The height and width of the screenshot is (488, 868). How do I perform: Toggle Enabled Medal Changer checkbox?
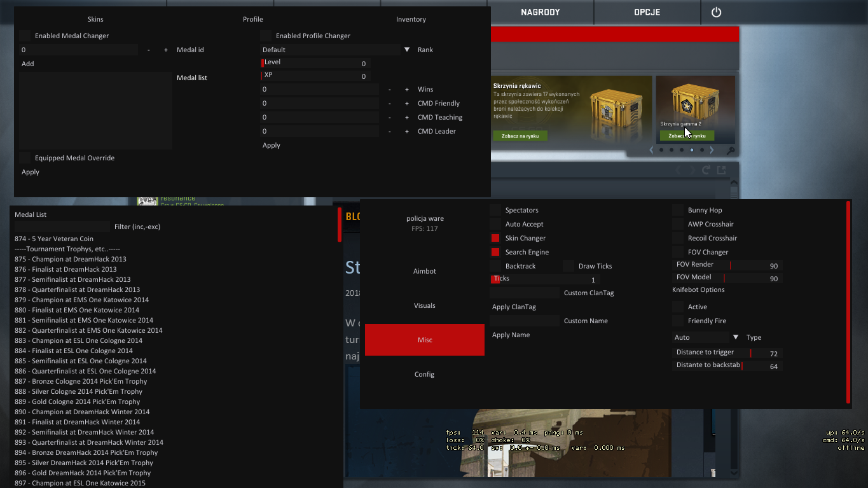click(x=25, y=36)
